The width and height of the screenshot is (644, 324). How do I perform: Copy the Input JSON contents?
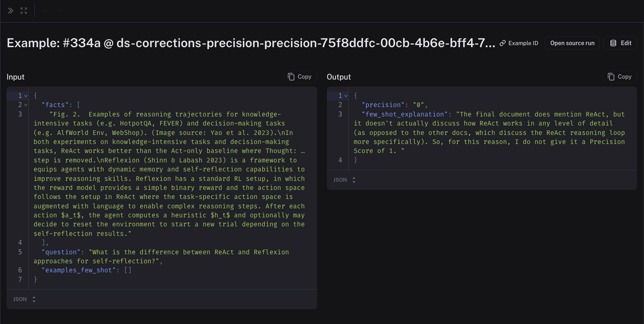coord(299,77)
